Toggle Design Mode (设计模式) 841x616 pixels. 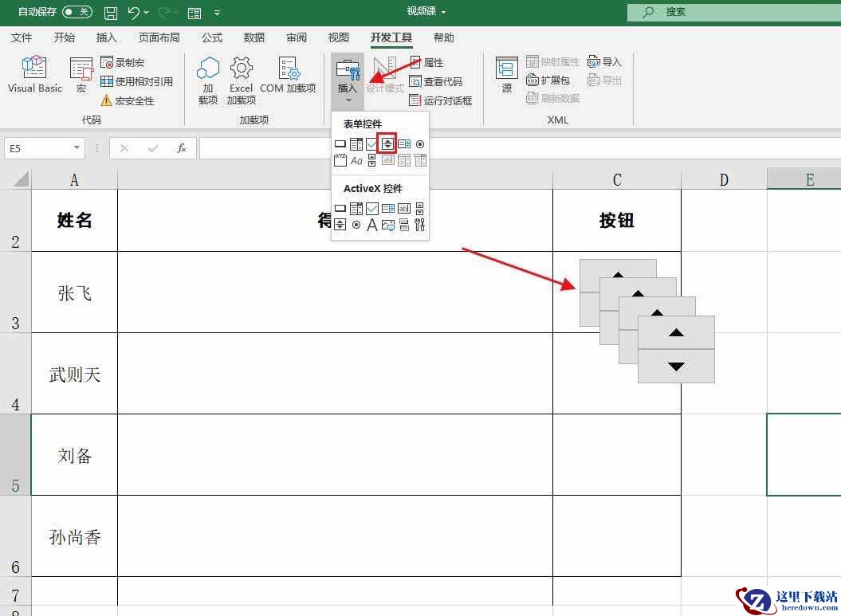384,75
